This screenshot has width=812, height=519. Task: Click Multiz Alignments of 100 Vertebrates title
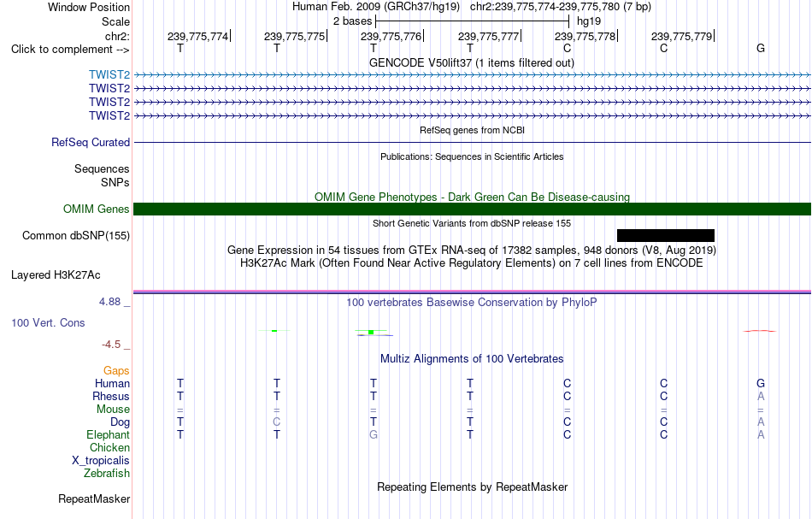click(x=472, y=359)
